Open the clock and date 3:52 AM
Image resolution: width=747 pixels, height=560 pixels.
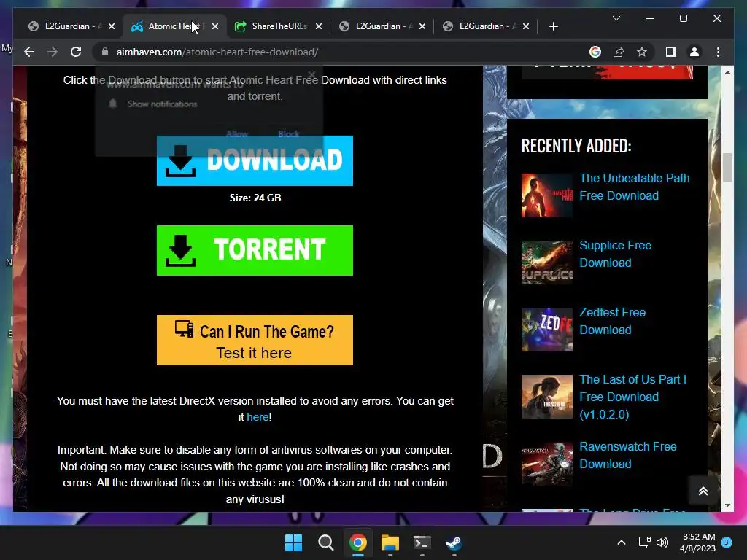coord(698,542)
